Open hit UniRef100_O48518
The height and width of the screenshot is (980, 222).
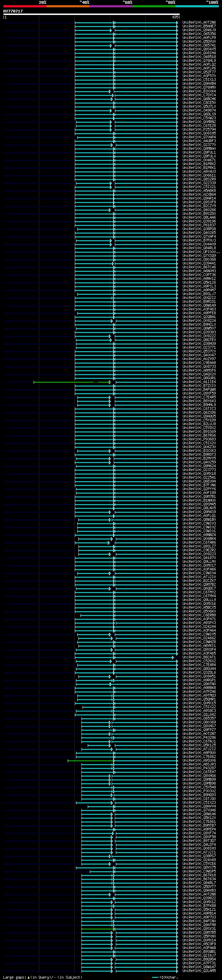click(199, 57)
